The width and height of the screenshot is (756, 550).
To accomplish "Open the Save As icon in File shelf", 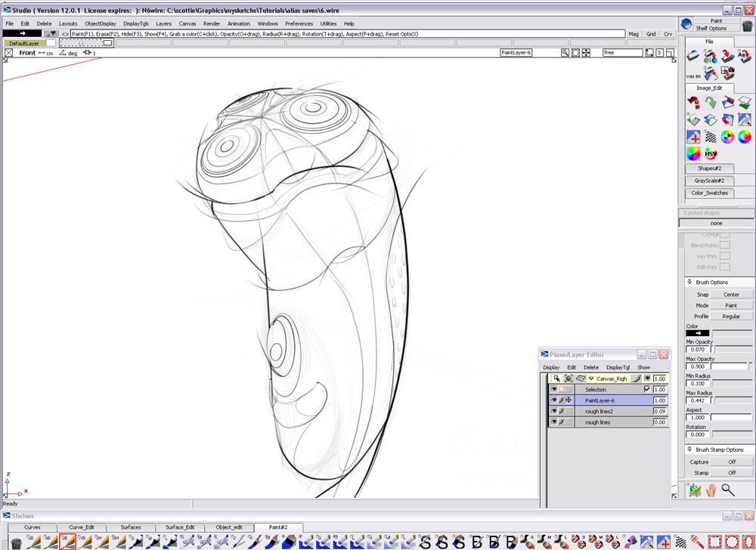I will point(745,56).
